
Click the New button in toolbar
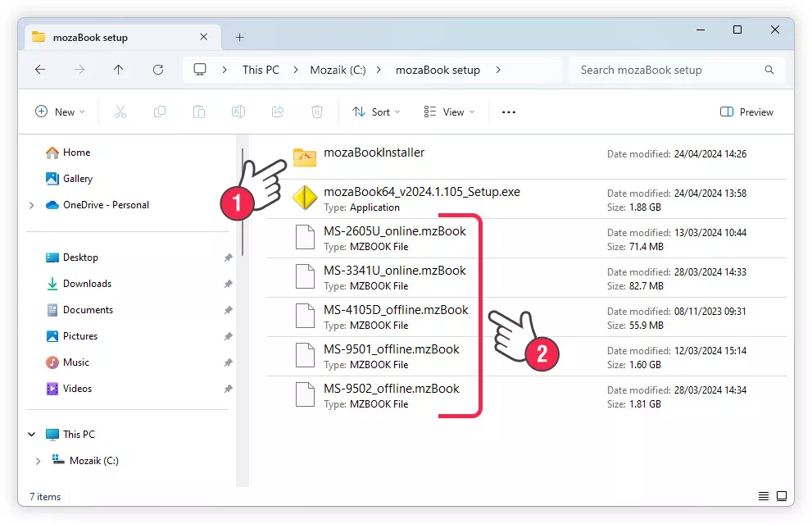click(x=60, y=112)
